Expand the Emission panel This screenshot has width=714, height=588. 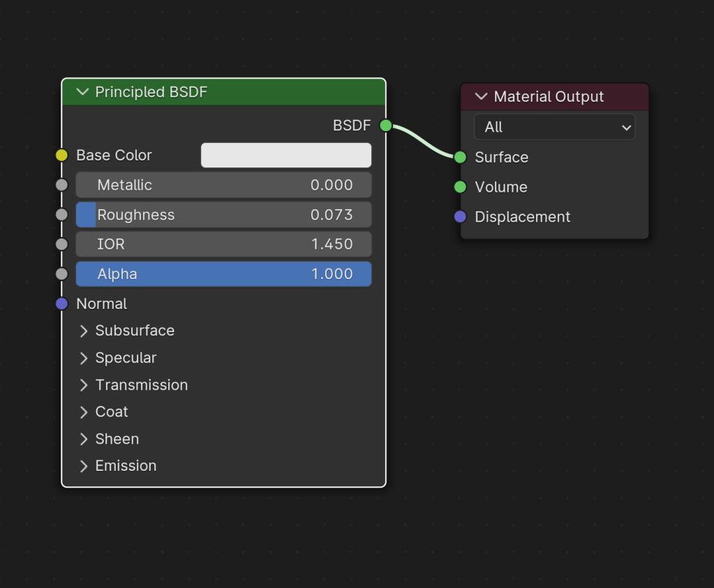click(84, 466)
